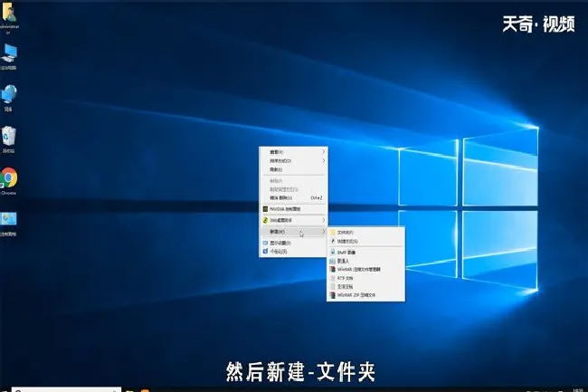Open the Administrator folder desktop icon
This screenshot has width=588, height=392.
pyautogui.click(x=8, y=17)
